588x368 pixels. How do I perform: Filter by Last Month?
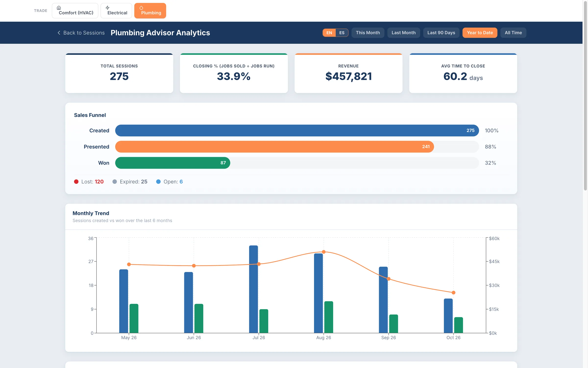point(404,33)
